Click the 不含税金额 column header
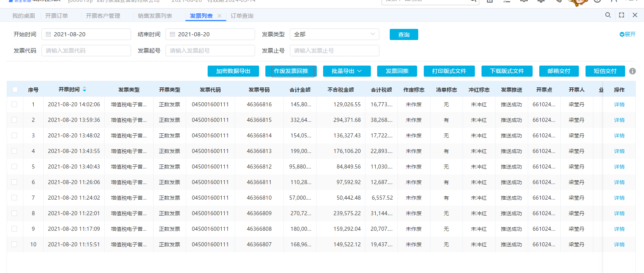The image size is (644, 273). pos(341,90)
